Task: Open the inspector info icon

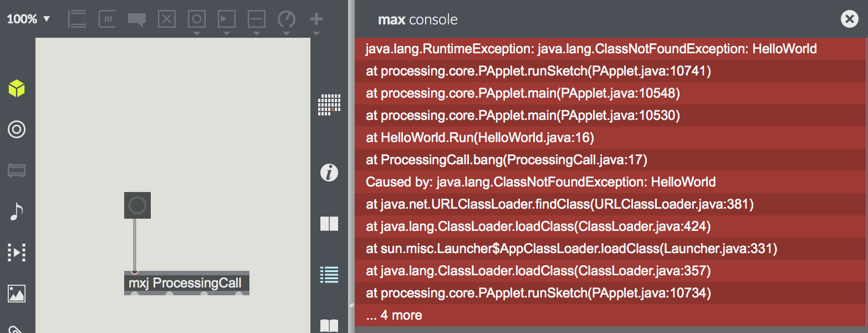Action: pos(329,173)
